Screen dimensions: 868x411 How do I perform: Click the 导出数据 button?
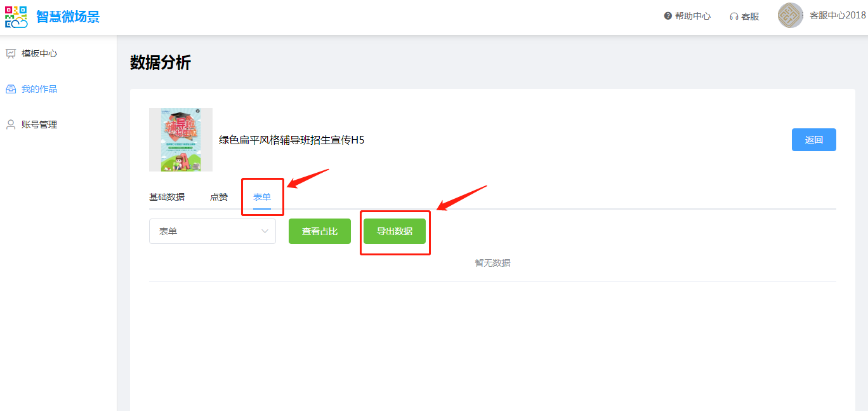click(x=395, y=231)
